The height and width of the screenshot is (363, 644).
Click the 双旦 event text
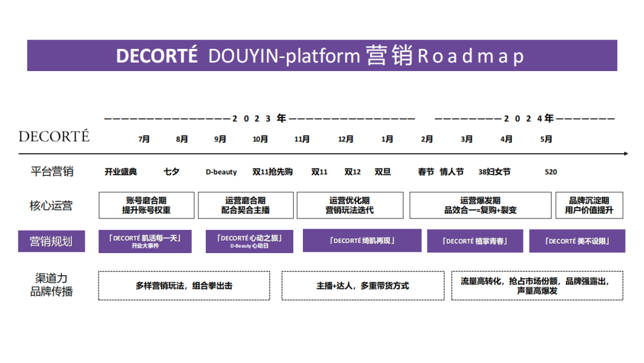[383, 172]
